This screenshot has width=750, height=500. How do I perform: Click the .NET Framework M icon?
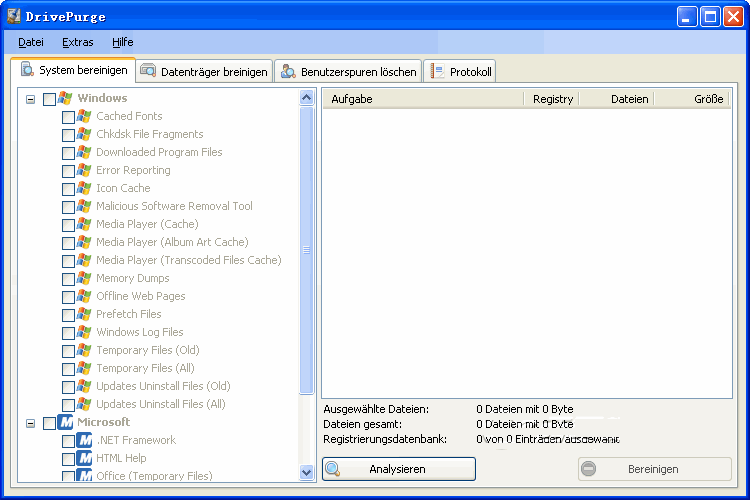point(84,440)
